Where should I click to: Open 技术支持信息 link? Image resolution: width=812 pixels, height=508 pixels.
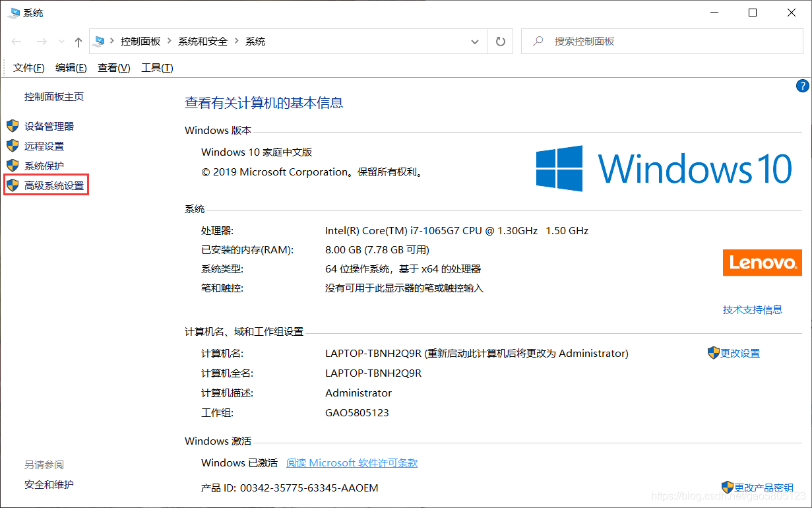point(753,309)
